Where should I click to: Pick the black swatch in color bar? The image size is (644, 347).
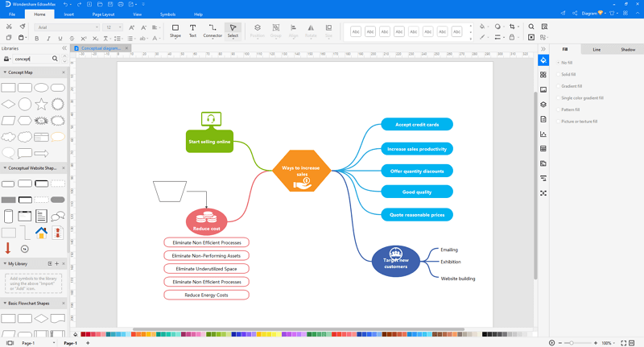click(x=485, y=334)
